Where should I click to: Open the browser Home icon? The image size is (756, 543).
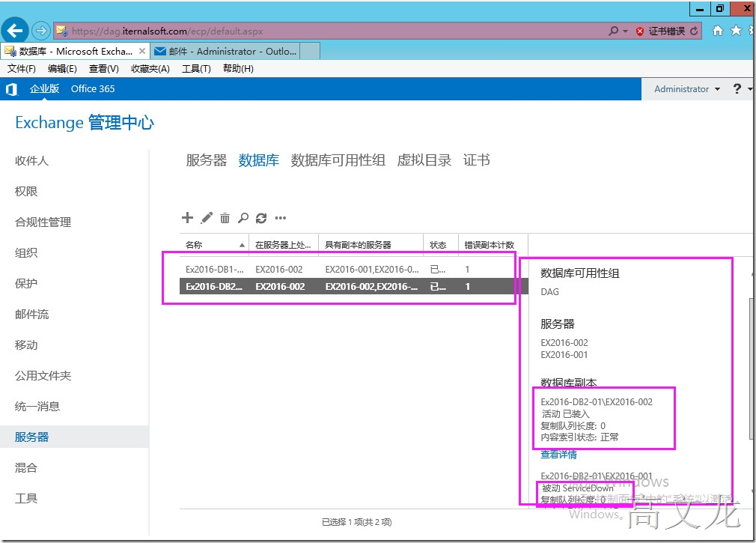(717, 31)
